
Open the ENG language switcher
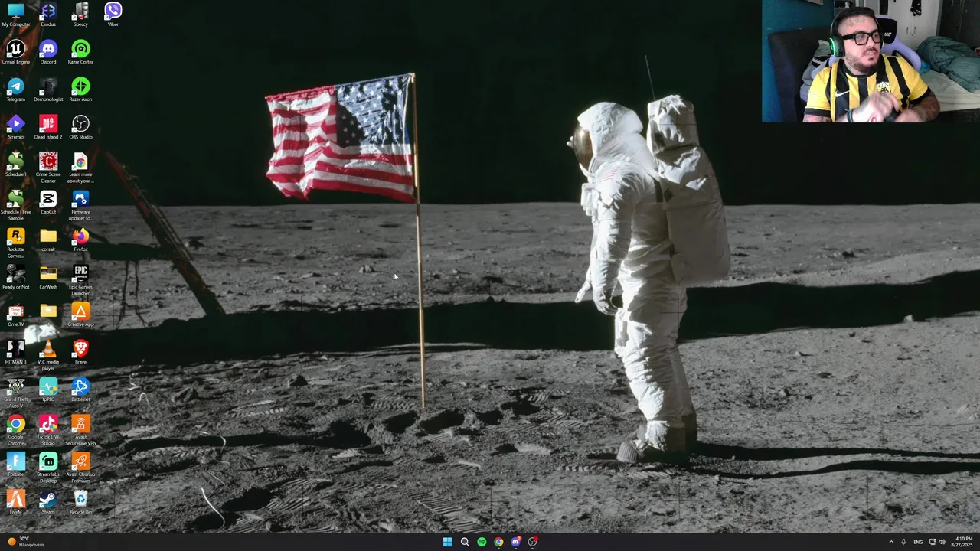(918, 542)
